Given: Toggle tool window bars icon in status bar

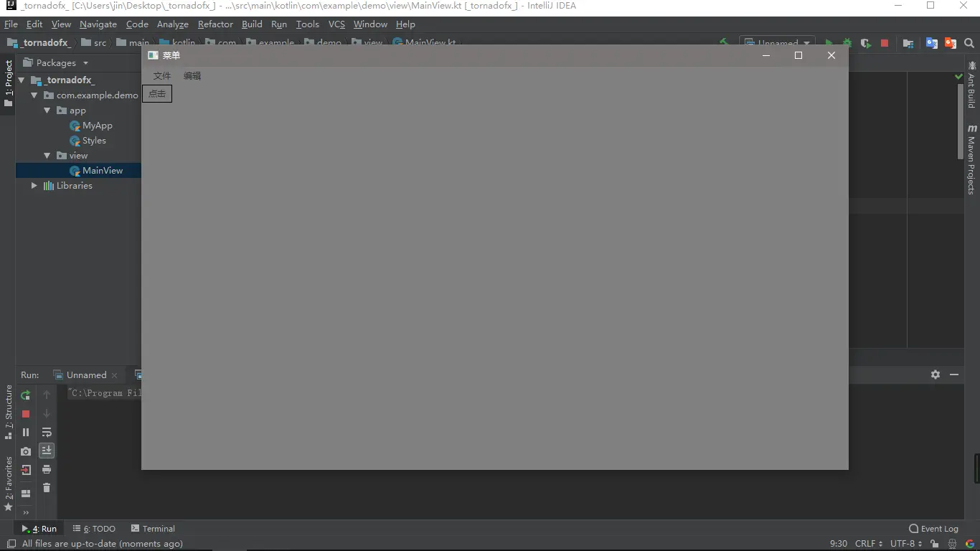Looking at the screenshot, I should [x=11, y=544].
